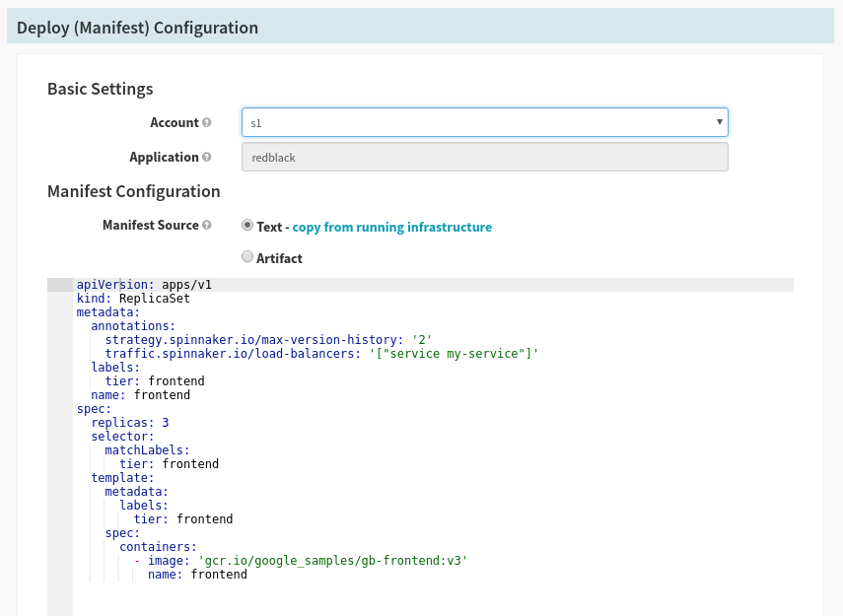This screenshot has width=843, height=616.
Task: Open the Account dropdown showing s1
Action: pyautogui.click(x=484, y=122)
